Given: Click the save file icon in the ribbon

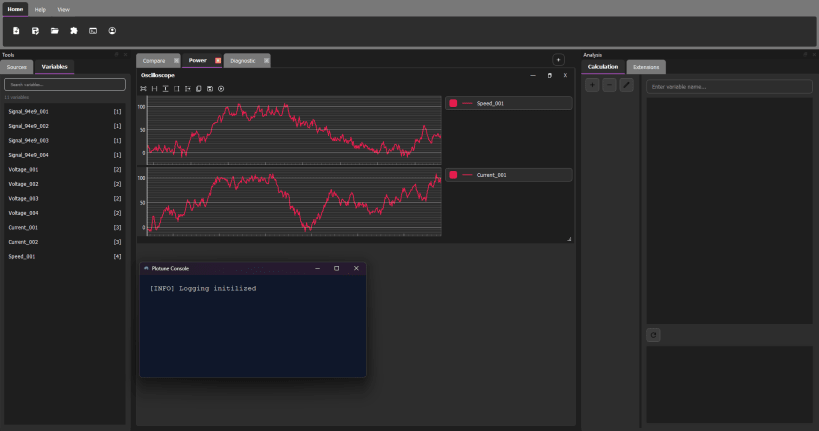Looking at the screenshot, I should tap(36, 31).
